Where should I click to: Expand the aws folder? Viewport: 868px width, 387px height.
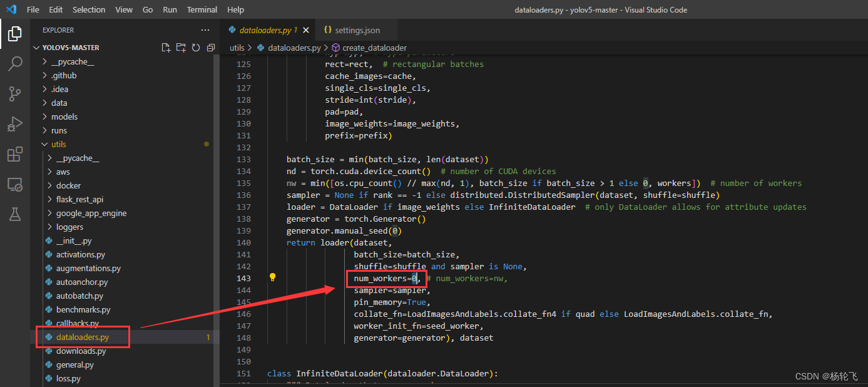pos(63,172)
